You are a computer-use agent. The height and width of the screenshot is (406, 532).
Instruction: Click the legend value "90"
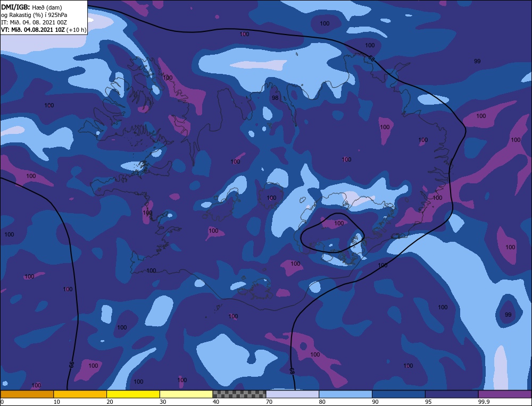pyautogui.click(x=375, y=402)
